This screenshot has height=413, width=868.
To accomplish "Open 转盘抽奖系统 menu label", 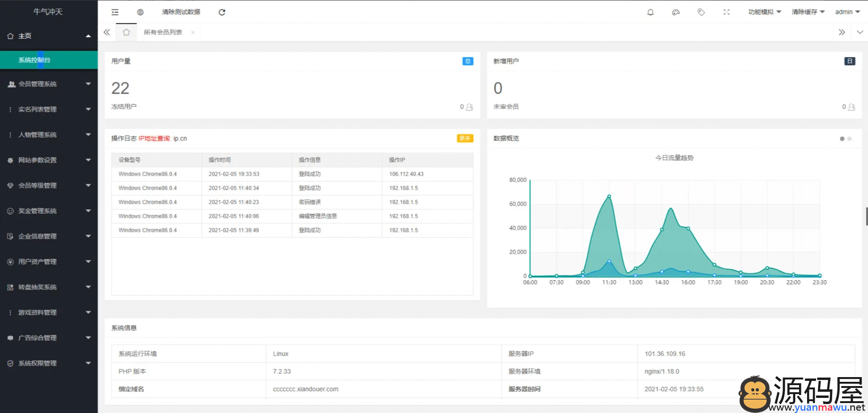I will click(x=37, y=287).
